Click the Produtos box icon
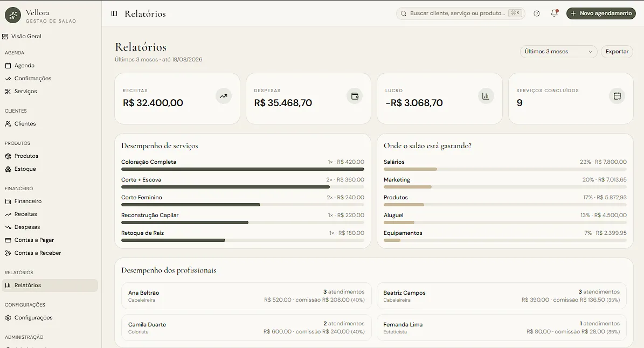 8,156
